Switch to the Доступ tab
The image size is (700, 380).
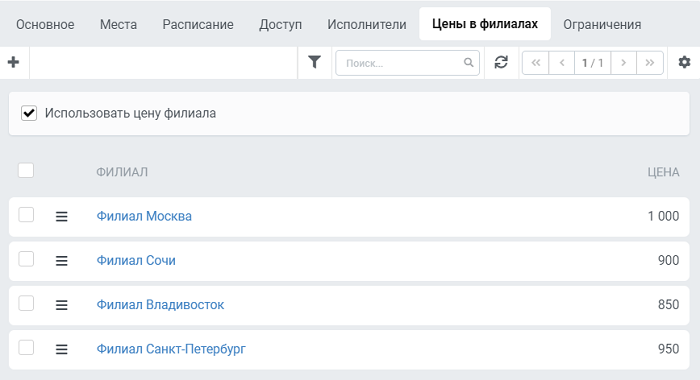coord(280,24)
